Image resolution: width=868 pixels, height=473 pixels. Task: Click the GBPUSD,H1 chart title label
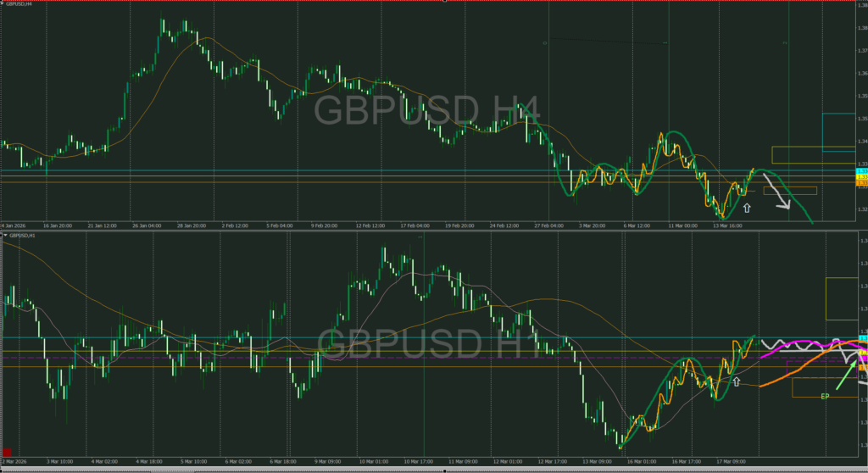coord(23,234)
